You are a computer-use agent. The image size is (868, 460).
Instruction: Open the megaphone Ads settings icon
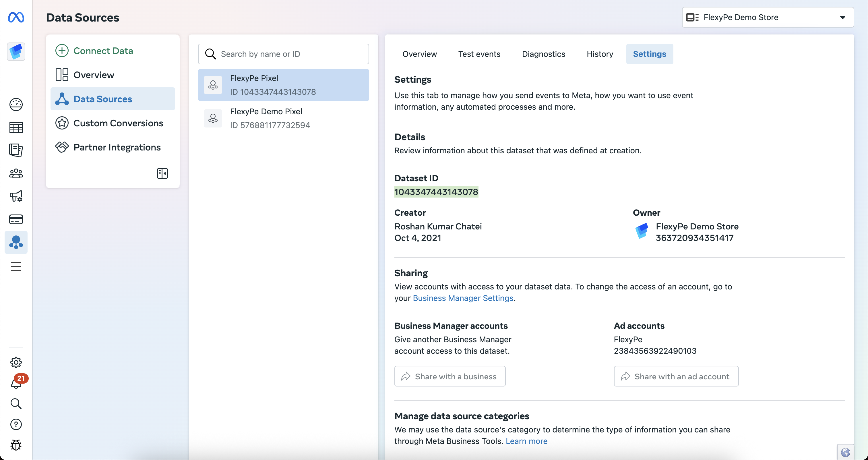pyautogui.click(x=16, y=196)
